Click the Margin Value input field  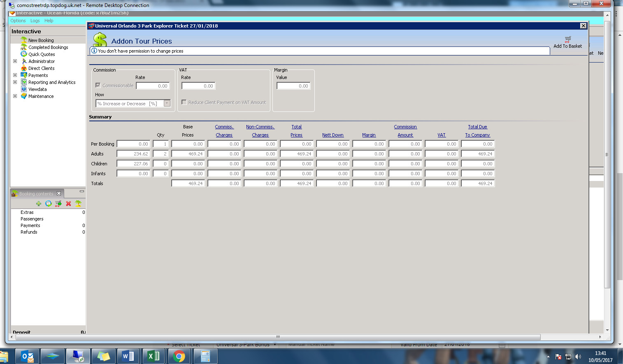click(x=293, y=86)
